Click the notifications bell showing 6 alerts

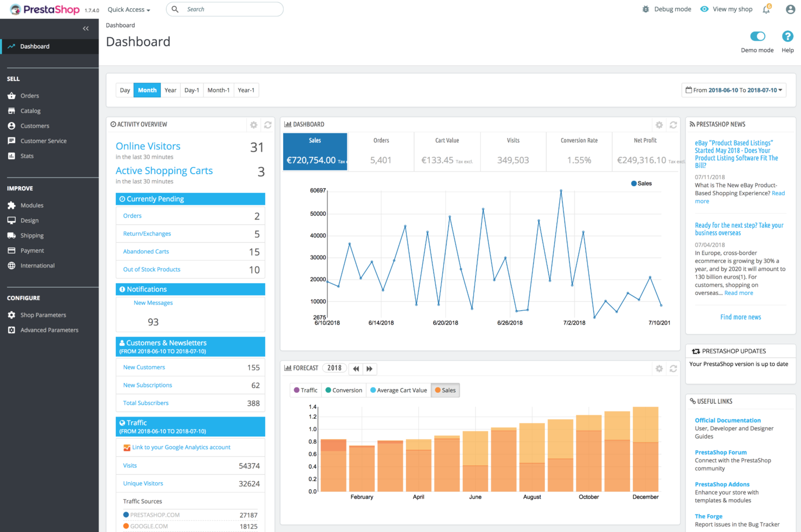[x=766, y=9]
